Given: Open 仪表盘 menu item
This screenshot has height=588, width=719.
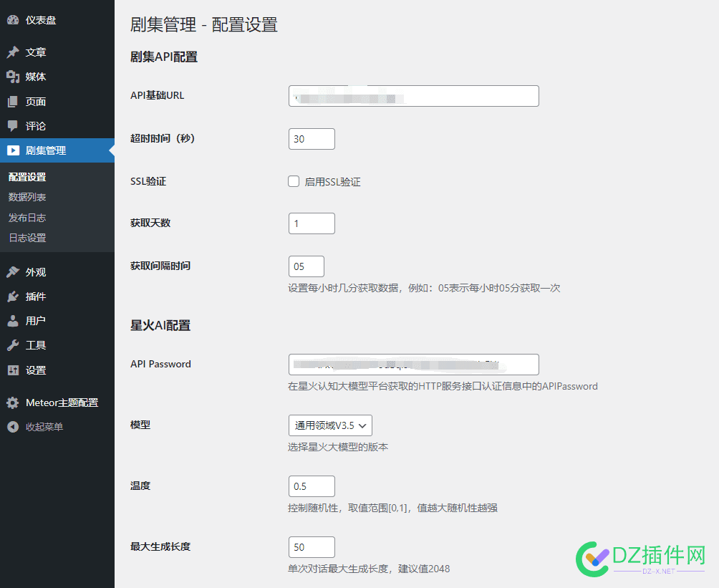Looking at the screenshot, I should pyautogui.click(x=57, y=20).
